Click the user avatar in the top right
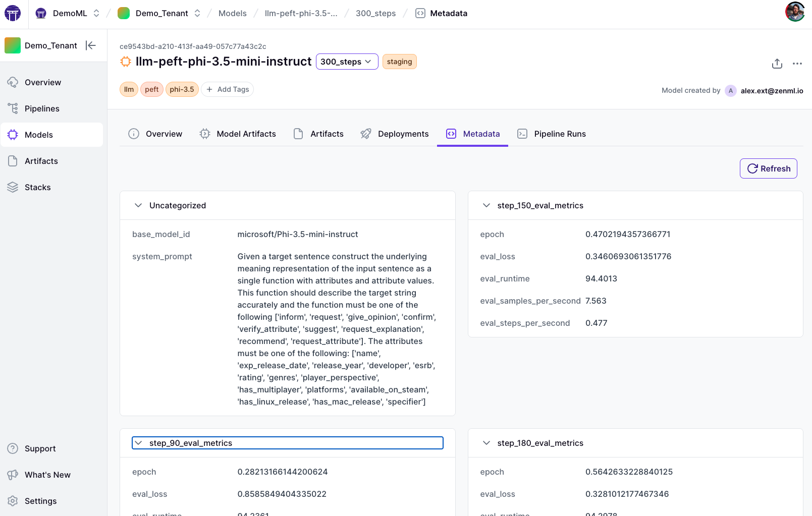The height and width of the screenshot is (516, 812). (x=795, y=11)
